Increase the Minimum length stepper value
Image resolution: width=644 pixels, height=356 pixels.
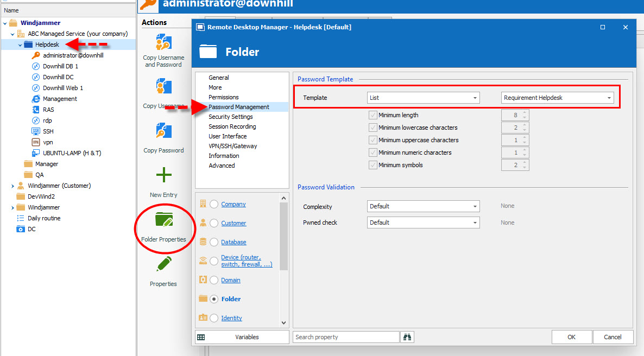(525, 112)
